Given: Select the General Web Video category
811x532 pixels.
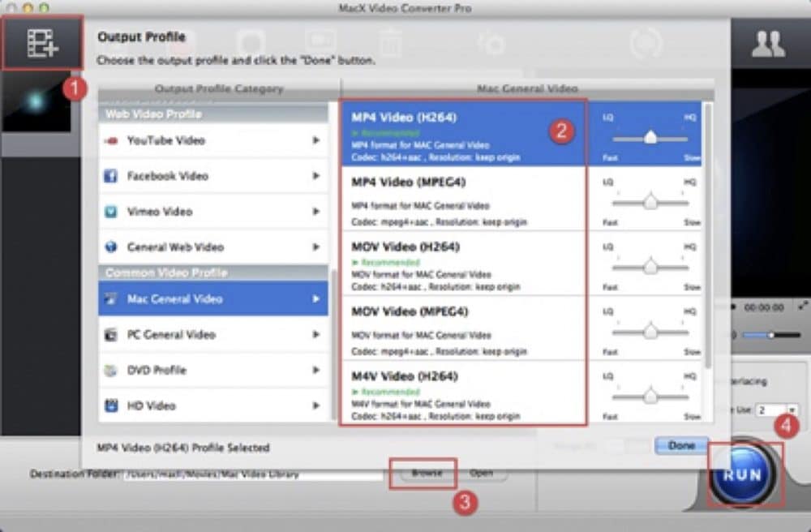Looking at the screenshot, I should tap(213, 247).
